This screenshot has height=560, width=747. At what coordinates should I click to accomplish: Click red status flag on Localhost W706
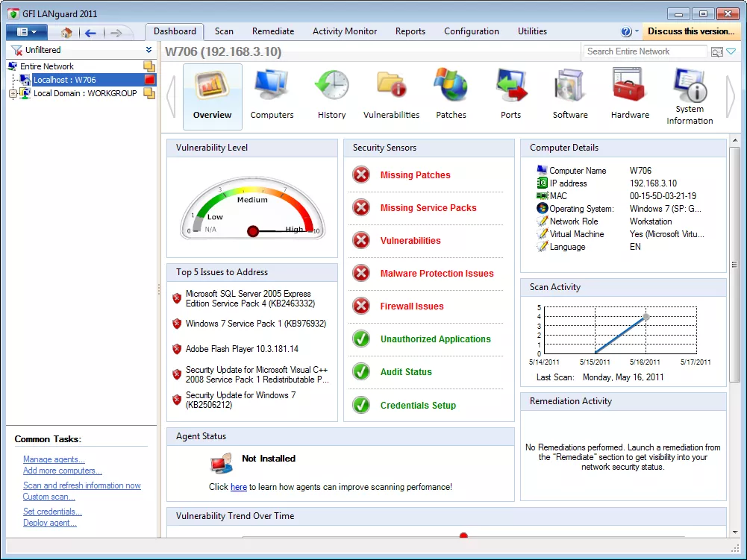click(149, 80)
